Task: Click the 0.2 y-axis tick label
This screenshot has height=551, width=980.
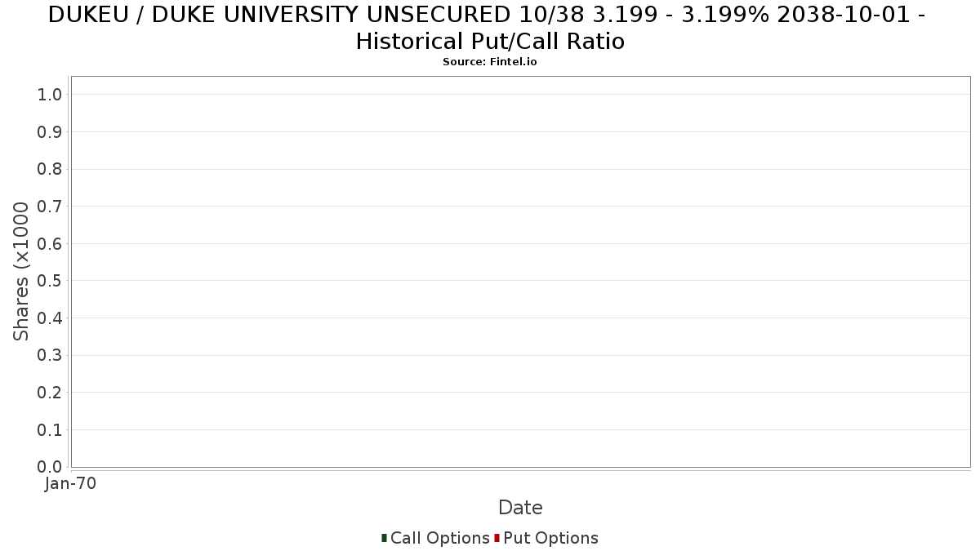Action: [x=50, y=393]
